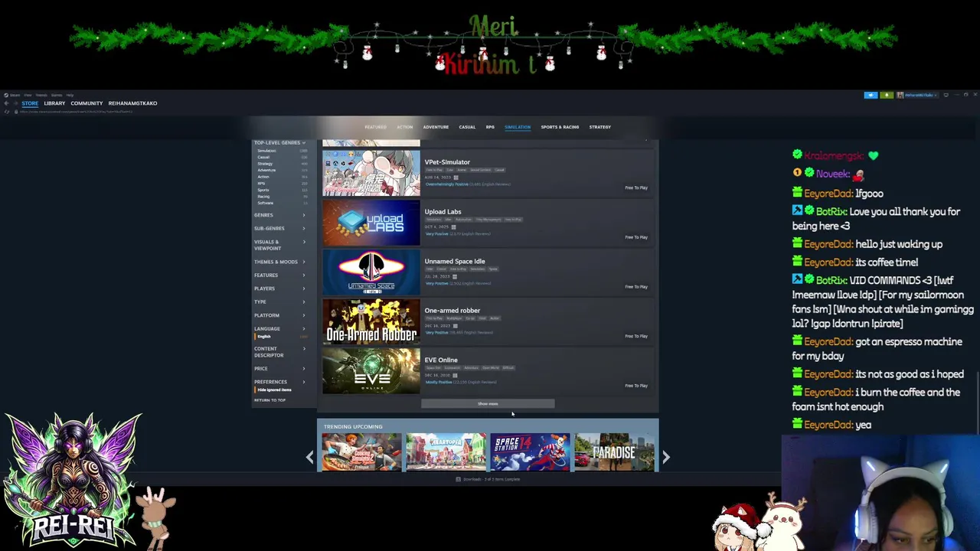This screenshot has width=980, height=551.
Task: Go back with the Steam back arrow
Action: coord(6,103)
